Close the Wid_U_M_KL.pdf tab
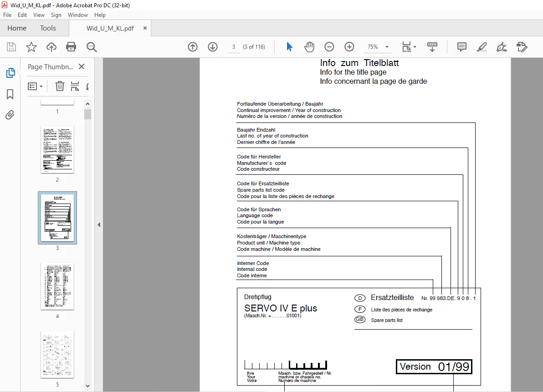 pos(145,28)
